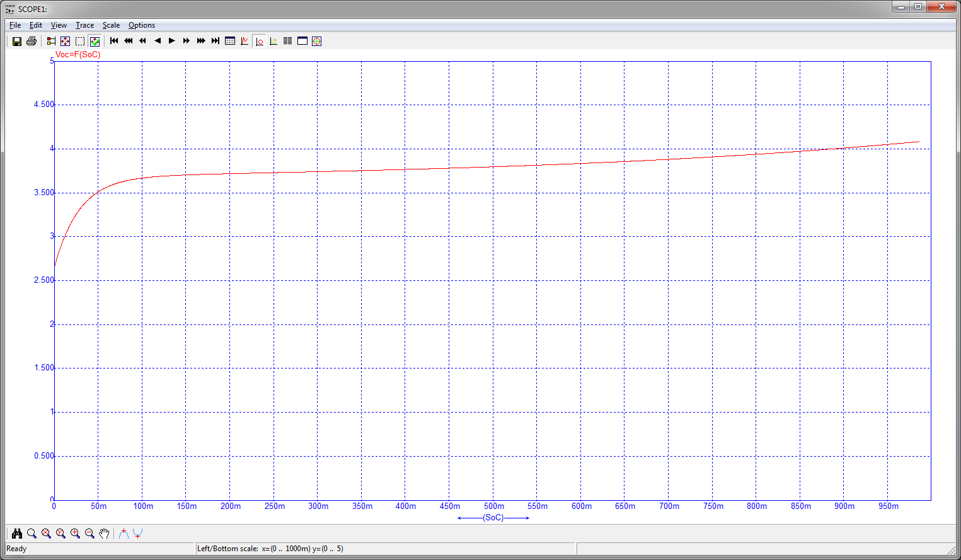
Task: Click the 950m x-axis tick label
Action: [x=889, y=506]
